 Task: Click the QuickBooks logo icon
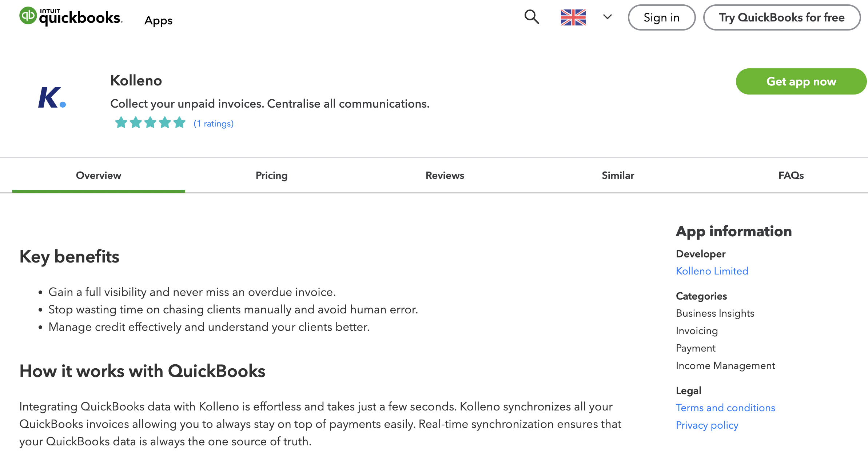(28, 16)
